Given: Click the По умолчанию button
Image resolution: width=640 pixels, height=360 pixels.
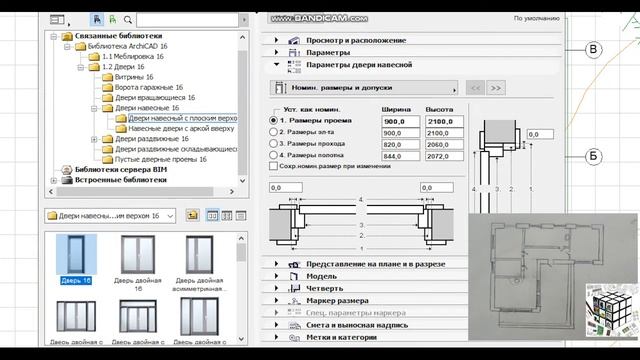Looking at the screenshot, I should point(536,18).
